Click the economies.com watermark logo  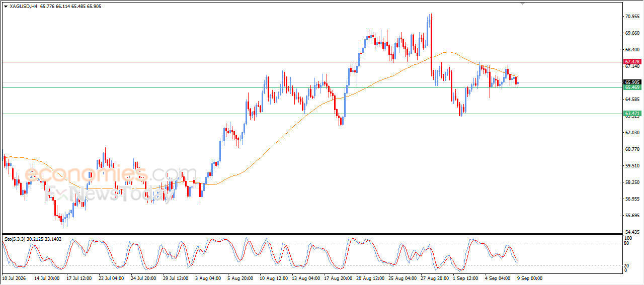[111, 174]
